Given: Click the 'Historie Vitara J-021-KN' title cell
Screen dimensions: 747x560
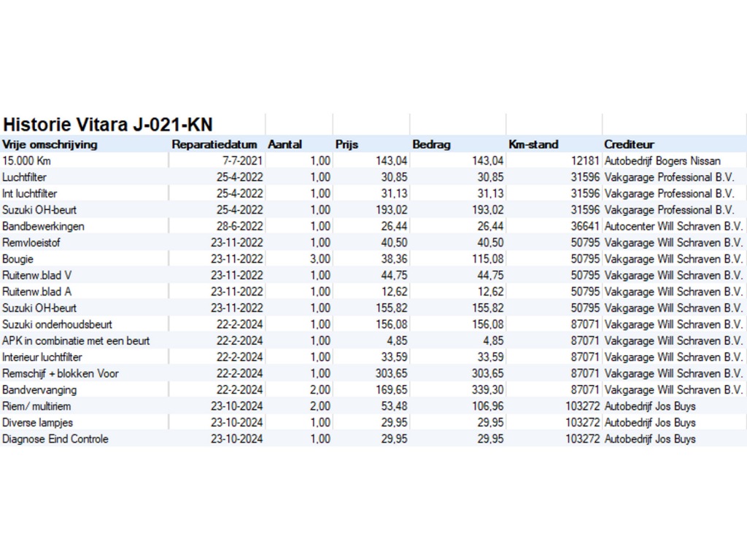Looking at the screenshot, I should (x=108, y=124).
